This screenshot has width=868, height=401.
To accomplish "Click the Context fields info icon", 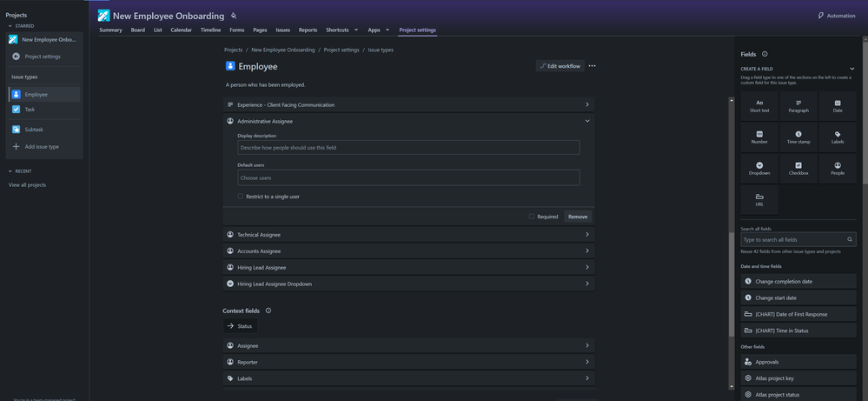I will tap(268, 311).
